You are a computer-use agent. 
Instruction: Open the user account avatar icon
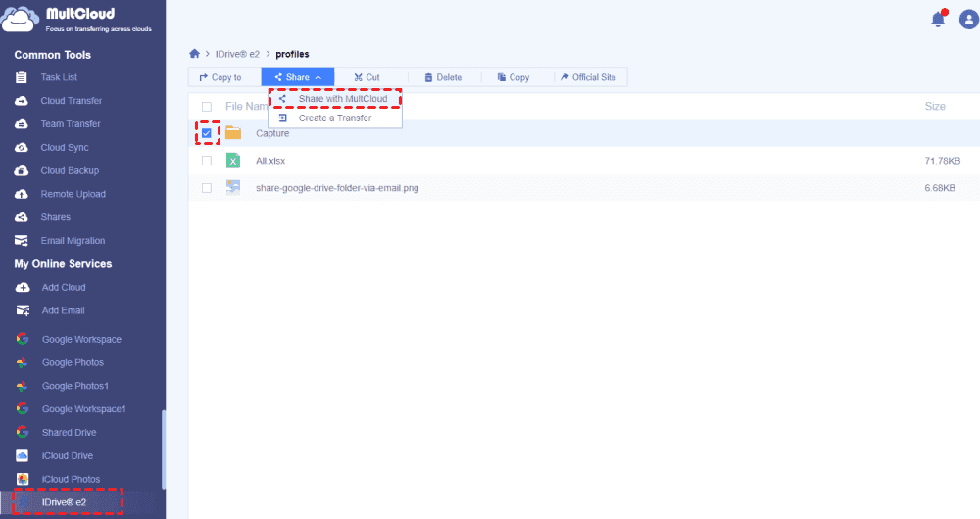[969, 20]
